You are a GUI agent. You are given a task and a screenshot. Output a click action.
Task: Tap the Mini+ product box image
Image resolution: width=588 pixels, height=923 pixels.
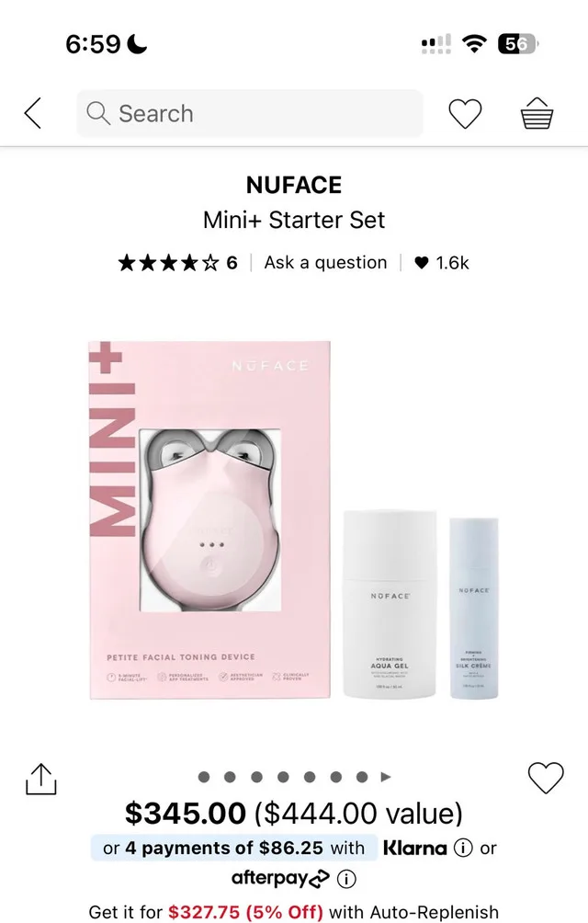pyautogui.click(x=209, y=519)
